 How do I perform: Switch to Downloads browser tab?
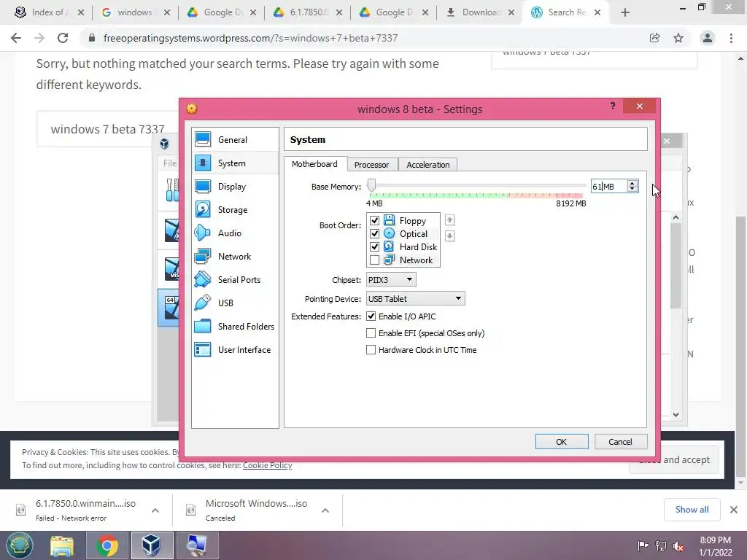tap(480, 12)
